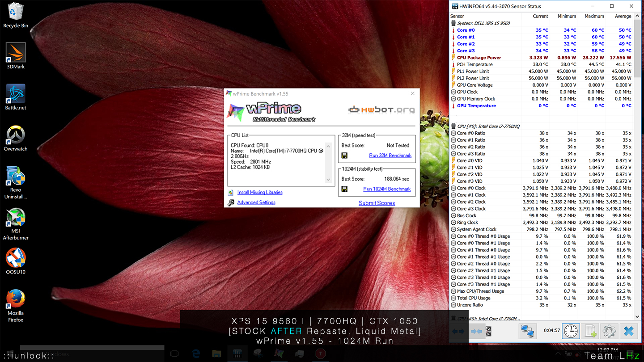Select the GPU Core Voltage row
The width and height of the screenshot is (644, 362).
[541, 85]
